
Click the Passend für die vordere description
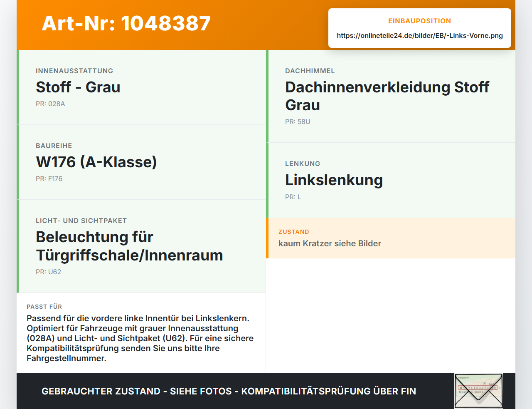coord(140,338)
